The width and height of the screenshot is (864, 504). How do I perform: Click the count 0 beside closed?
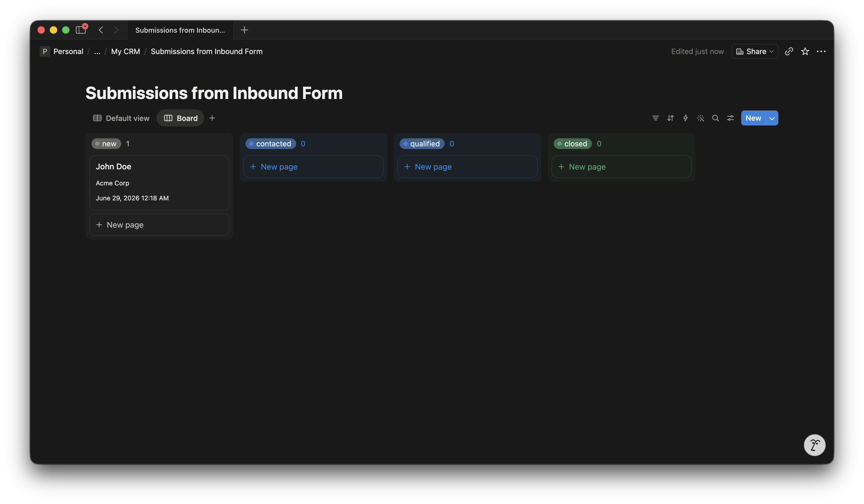[599, 144]
